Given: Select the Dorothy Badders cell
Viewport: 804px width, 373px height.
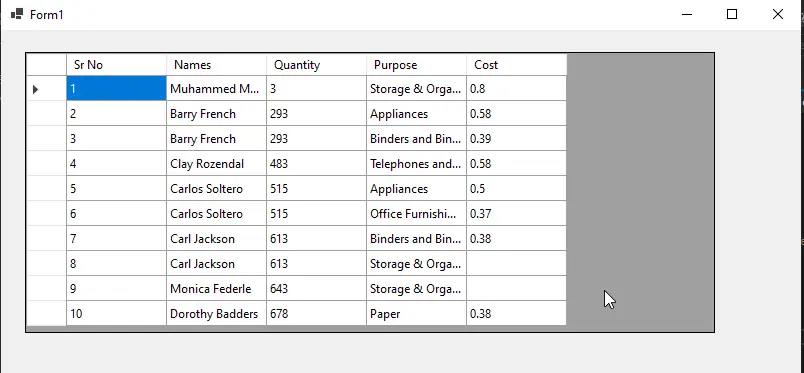Looking at the screenshot, I should click(x=216, y=313).
